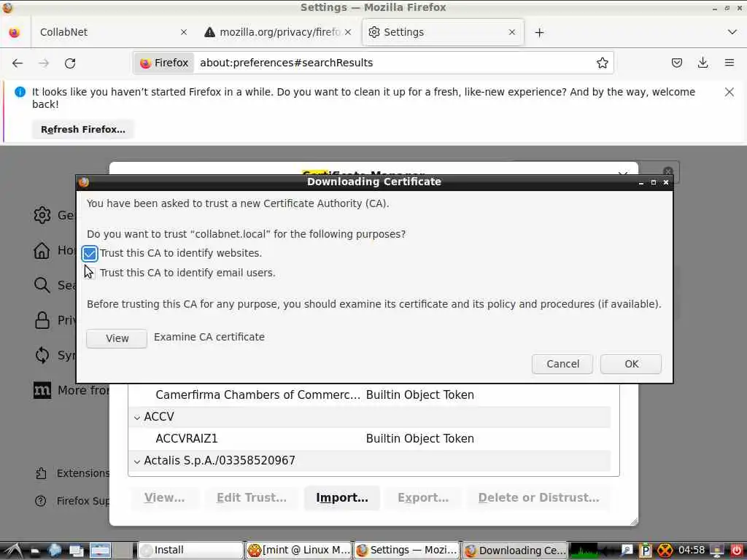
Task: Click Export in Certificate Manager
Action: coord(423,498)
